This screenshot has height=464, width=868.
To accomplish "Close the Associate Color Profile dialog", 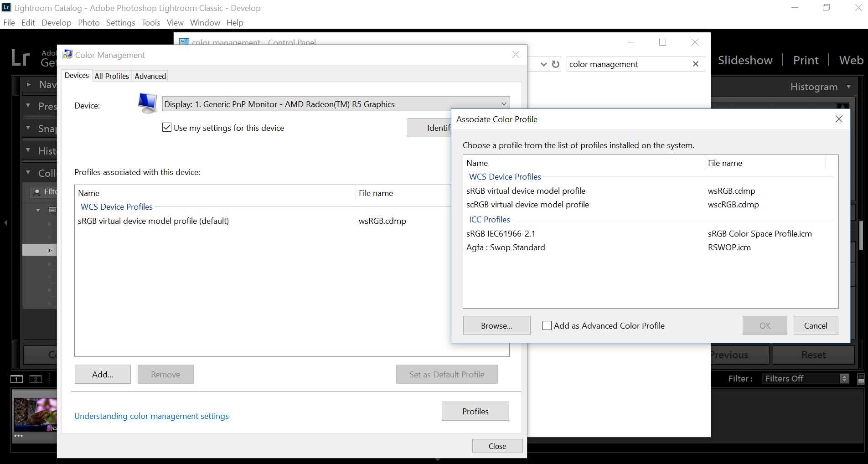I will click(839, 119).
